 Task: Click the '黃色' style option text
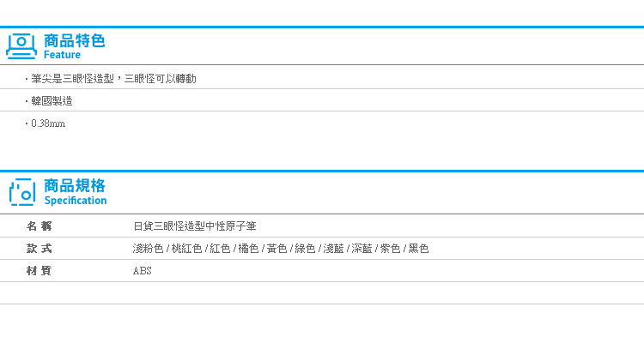click(x=276, y=249)
